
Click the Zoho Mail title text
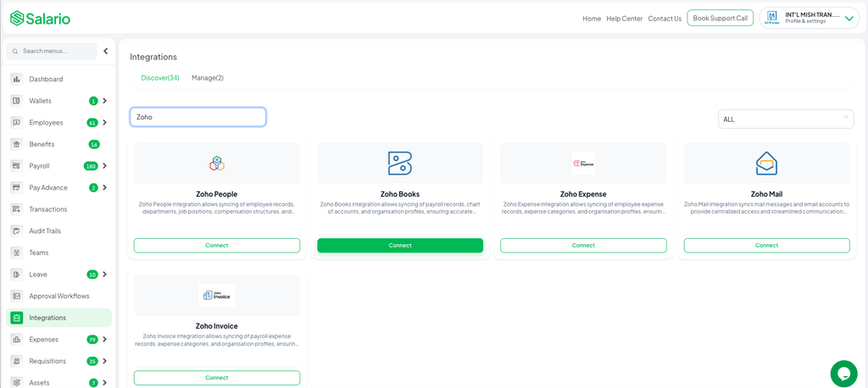[766, 194]
